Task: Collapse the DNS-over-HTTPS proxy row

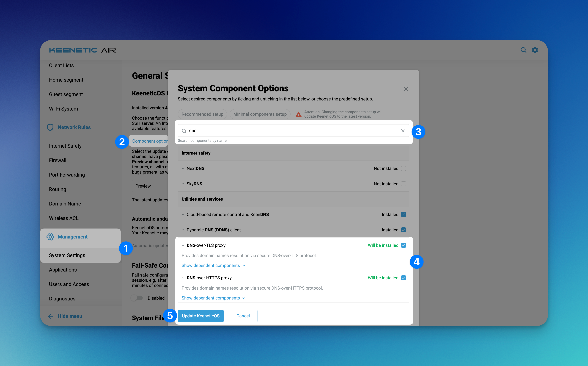Action: pyautogui.click(x=183, y=278)
